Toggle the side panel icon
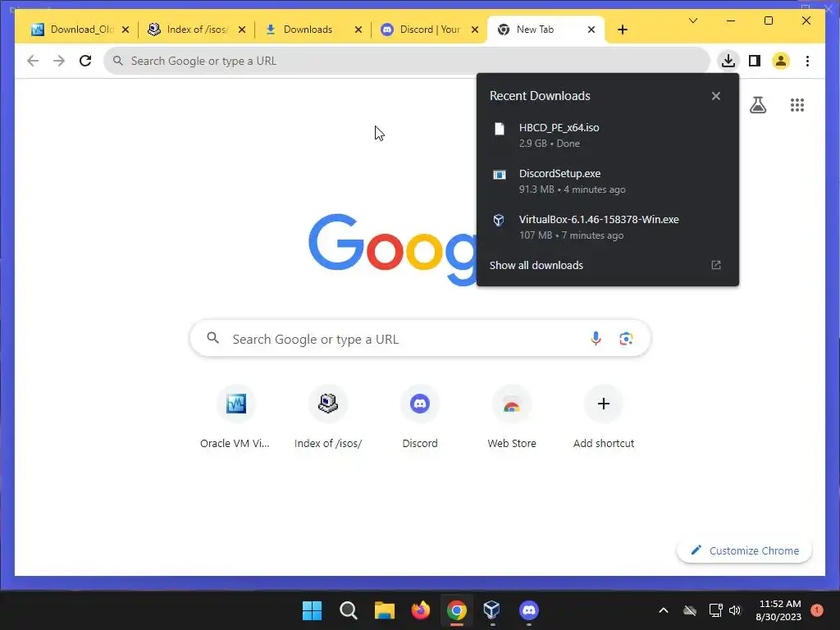Viewport: 840px width, 630px height. pos(755,61)
